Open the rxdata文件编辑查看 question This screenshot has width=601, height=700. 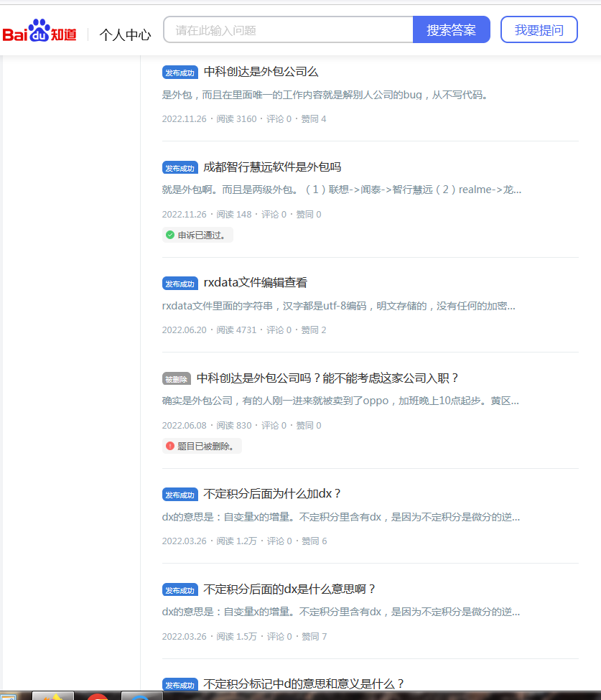(x=256, y=283)
